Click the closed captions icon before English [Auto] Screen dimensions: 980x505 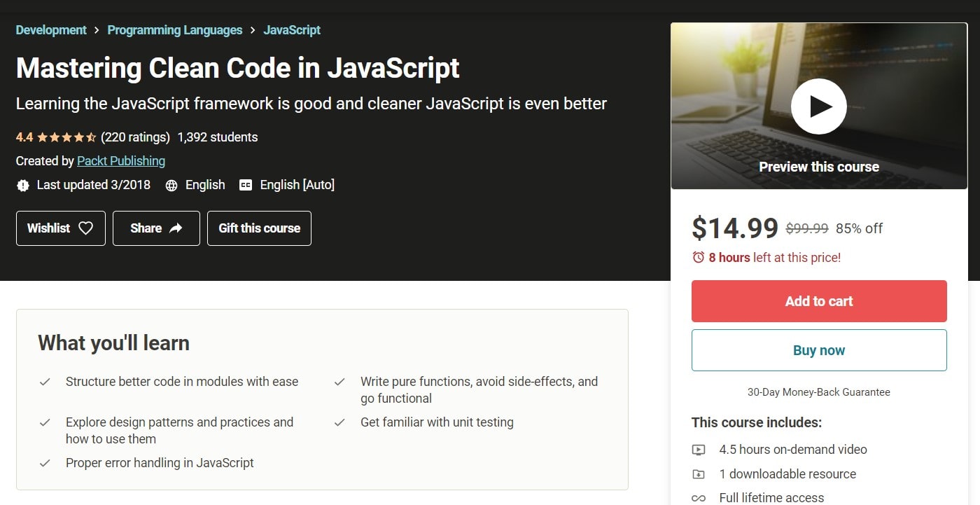[x=245, y=185]
